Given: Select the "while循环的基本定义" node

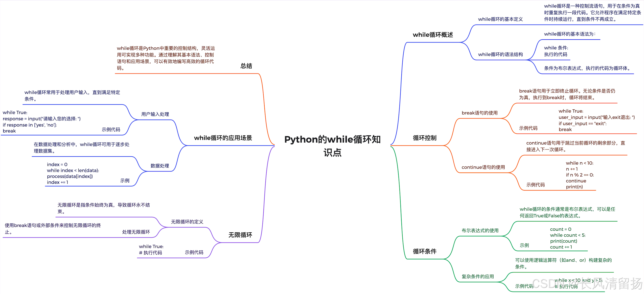Looking at the screenshot, I should (x=500, y=19).
